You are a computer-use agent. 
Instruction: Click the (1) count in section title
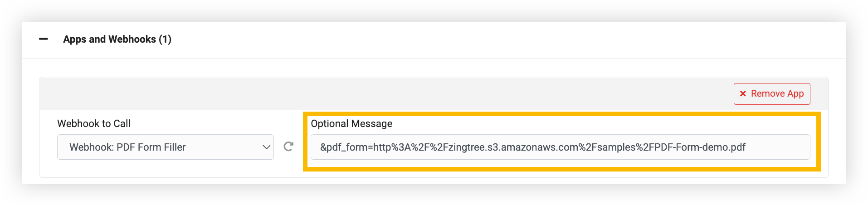coord(165,39)
